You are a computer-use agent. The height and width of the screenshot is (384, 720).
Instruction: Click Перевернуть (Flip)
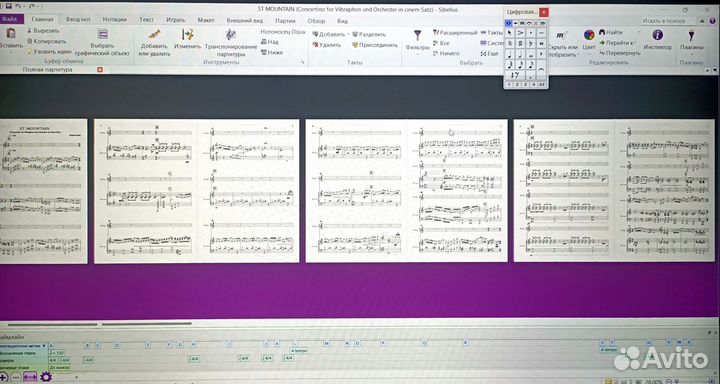click(x=619, y=53)
